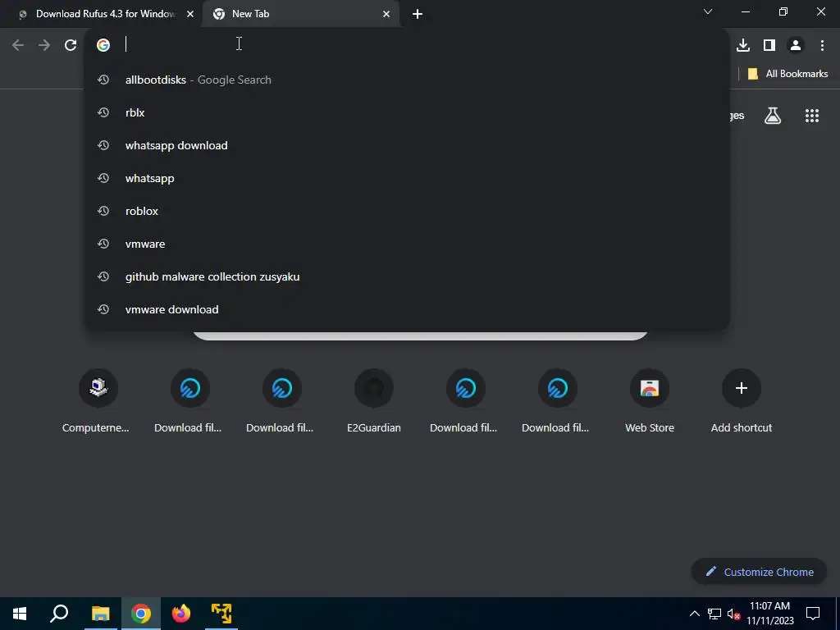This screenshot has width=840, height=630.
Task: Pick vmware download suggestion
Action: (x=407, y=309)
